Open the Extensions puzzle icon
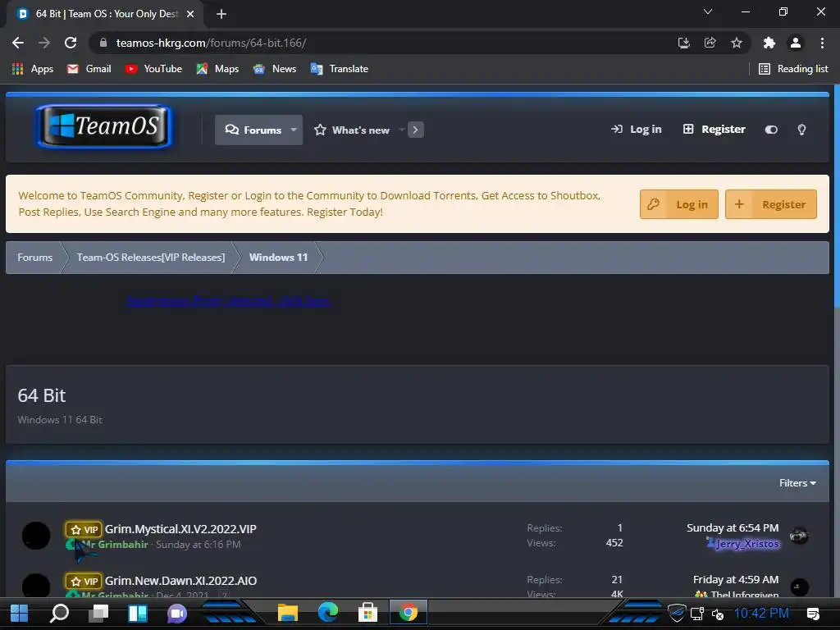Image resolution: width=840 pixels, height=630 pixels. point(769,43)
